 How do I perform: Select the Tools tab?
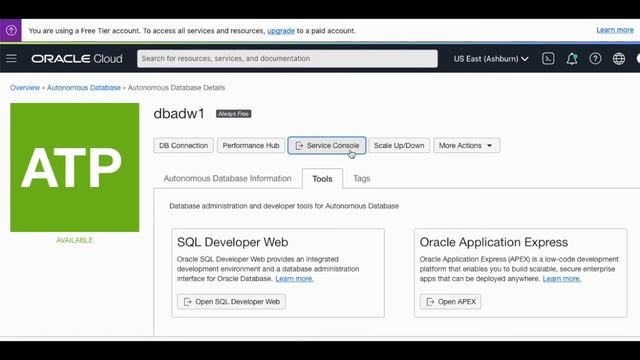point(322,179)
